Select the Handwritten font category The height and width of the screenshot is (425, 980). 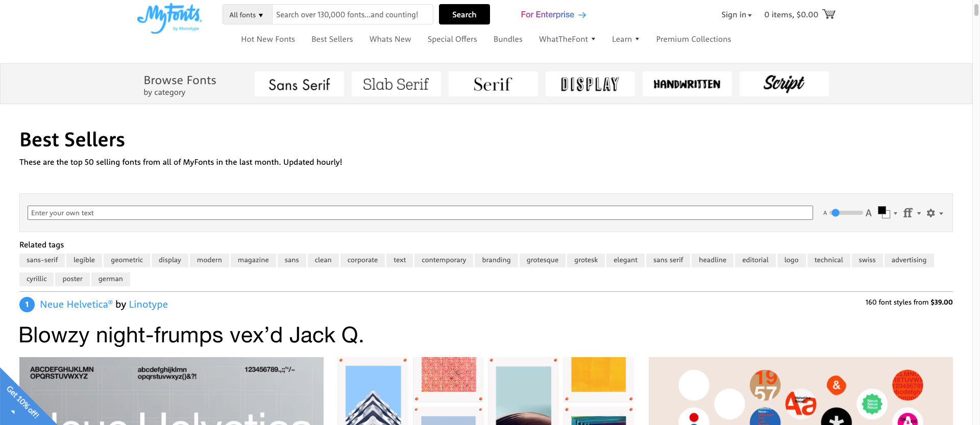(687, 84)
